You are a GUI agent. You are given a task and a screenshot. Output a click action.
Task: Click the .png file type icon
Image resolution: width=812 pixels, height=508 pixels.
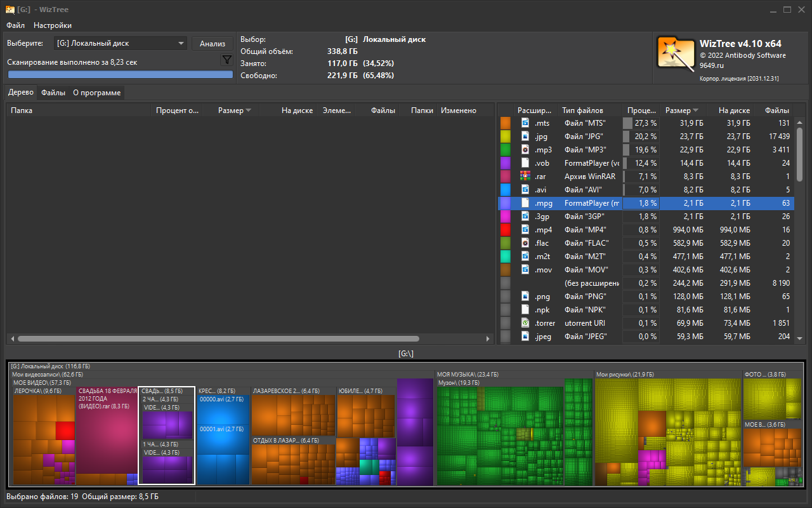(x=525, y=297)
